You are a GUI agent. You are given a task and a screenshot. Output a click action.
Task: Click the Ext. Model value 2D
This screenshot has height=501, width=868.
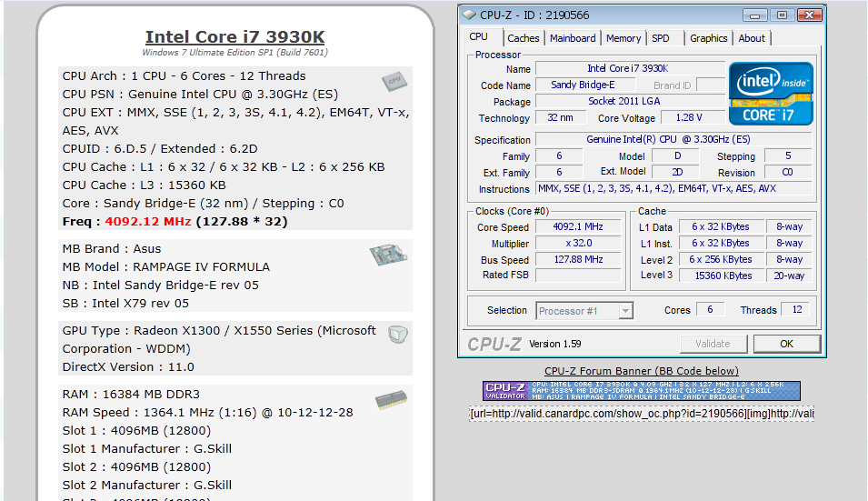tap(676, 172)
